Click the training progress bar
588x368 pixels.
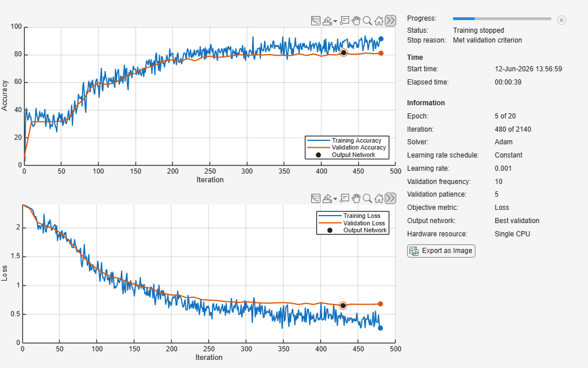coord(502,18)
